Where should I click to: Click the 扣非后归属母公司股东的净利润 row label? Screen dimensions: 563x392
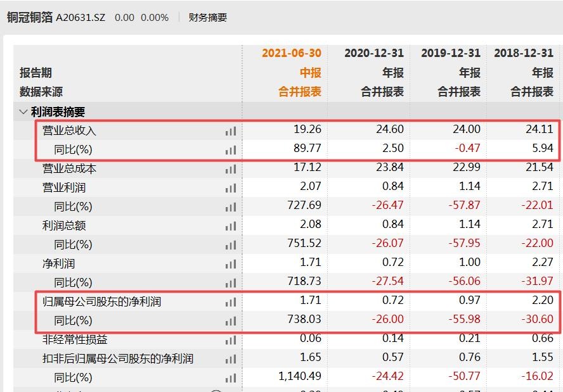118,358
